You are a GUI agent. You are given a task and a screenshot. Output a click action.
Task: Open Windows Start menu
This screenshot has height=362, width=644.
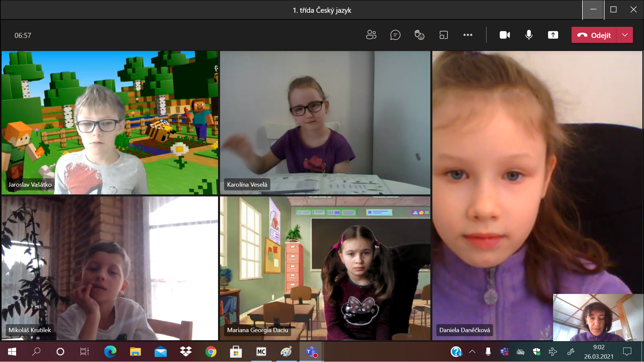click(x=12, y=352)
